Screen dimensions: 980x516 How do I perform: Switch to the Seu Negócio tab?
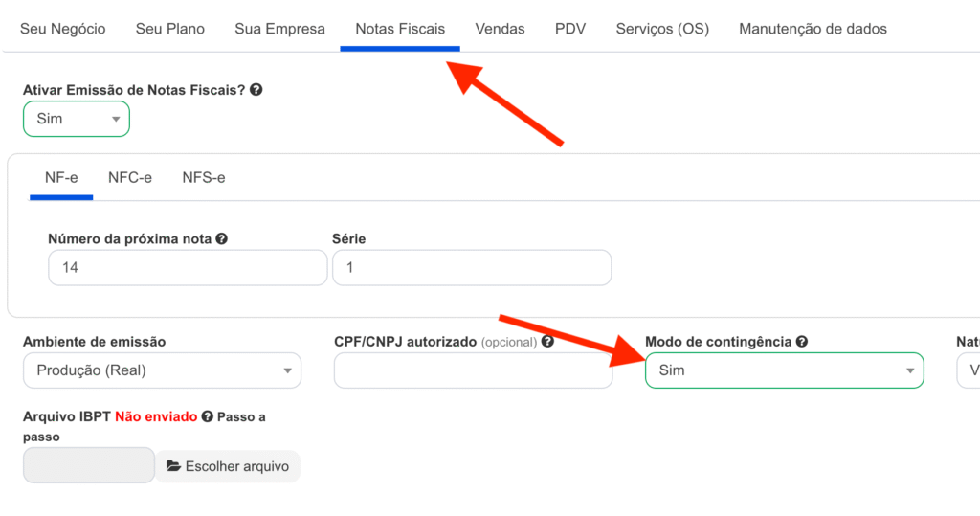63,29
